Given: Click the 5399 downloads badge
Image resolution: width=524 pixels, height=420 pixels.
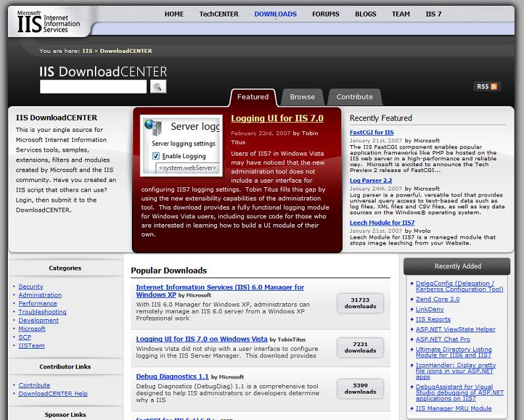Looking at the screenshot, I should coord(361,388).
